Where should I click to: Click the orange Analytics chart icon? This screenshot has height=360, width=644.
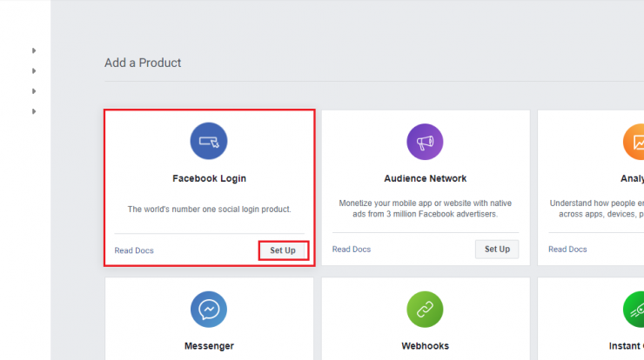(634, 142)
